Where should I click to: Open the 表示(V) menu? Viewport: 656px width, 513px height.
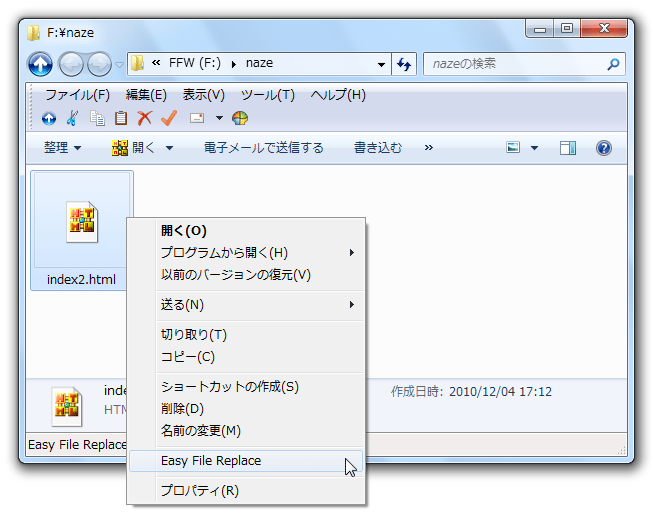pyautogui.click(x=203, y=95)
